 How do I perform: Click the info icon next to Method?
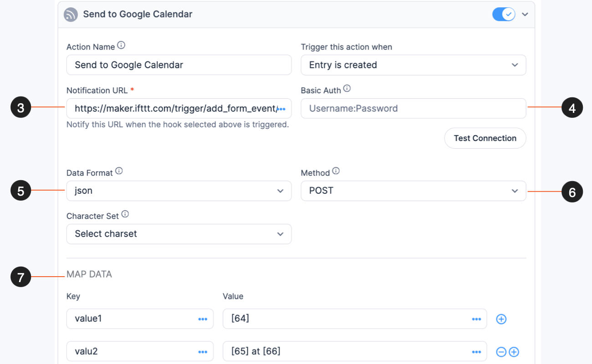[x=336, y=172]
